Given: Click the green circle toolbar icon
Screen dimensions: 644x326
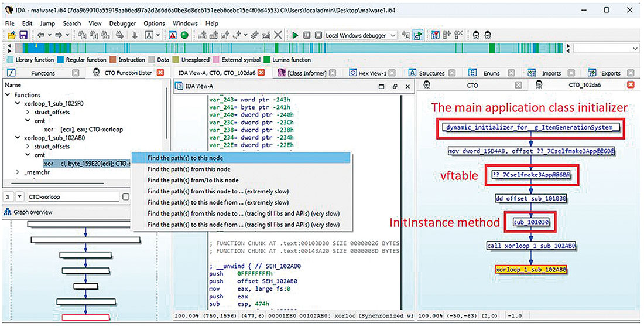Looking at the screenshot, I should 184,36.
